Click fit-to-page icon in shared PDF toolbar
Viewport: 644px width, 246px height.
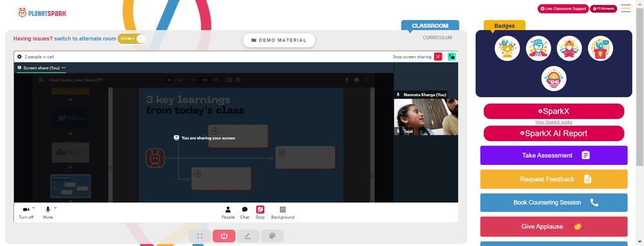pyautogui.click(x=229, y=80)
